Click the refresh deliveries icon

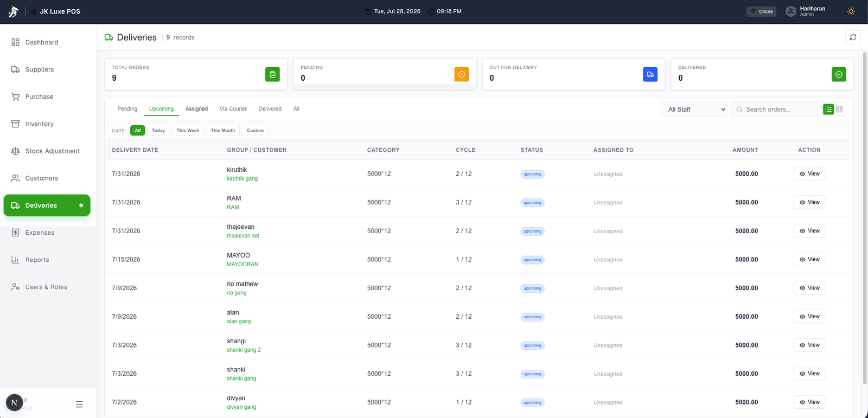pos(853,37)
